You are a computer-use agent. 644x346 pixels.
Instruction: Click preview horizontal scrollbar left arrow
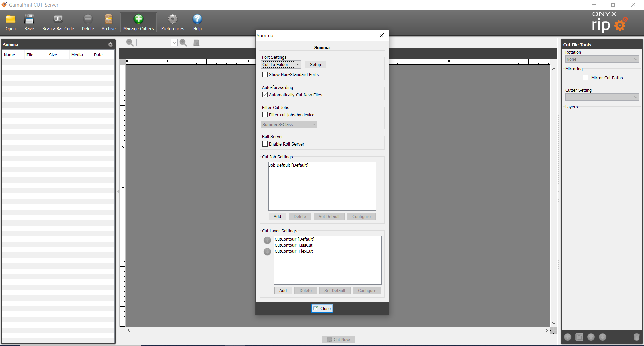click(129, 330)
